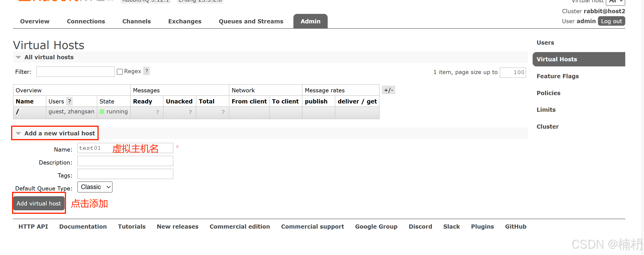Click the Add virtual host button
Viewport: 644px width, 255px height.
click(x=39, y=203)
